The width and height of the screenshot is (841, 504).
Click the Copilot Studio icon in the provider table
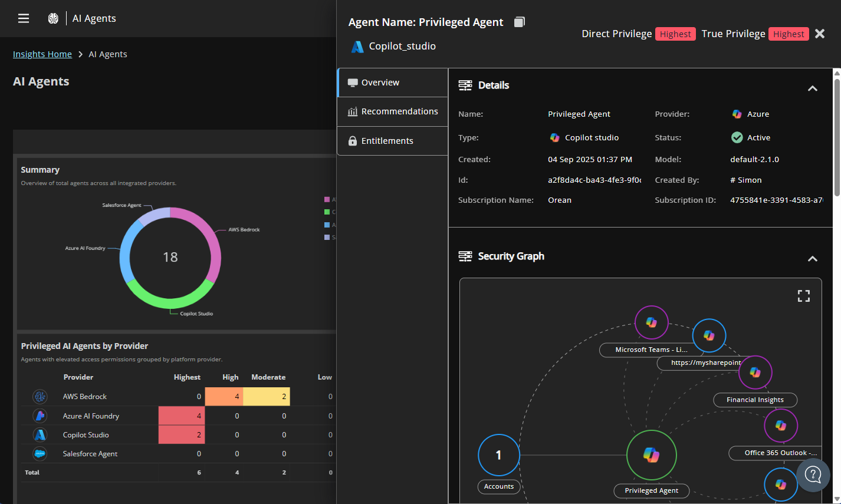pyautogui.click(x=40, y=434)
